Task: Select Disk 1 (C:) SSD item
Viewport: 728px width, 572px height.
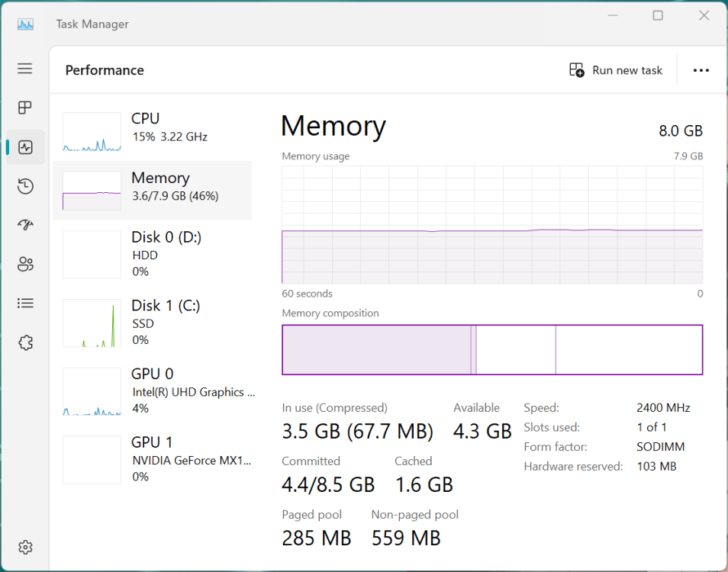Action: (153, 323)
